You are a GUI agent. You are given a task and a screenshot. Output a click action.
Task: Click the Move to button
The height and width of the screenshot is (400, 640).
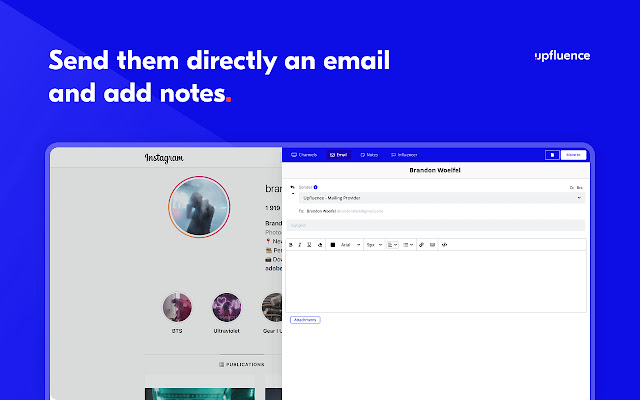click(573, 155)
